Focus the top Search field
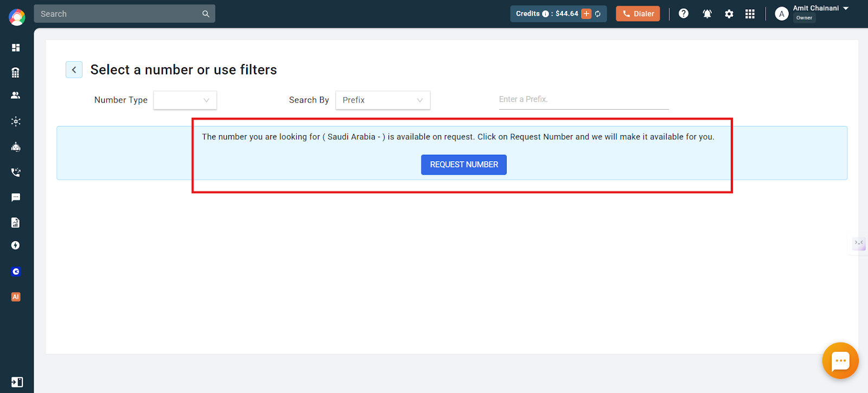This screenshot has width=868, height=393. click(124, 14)
